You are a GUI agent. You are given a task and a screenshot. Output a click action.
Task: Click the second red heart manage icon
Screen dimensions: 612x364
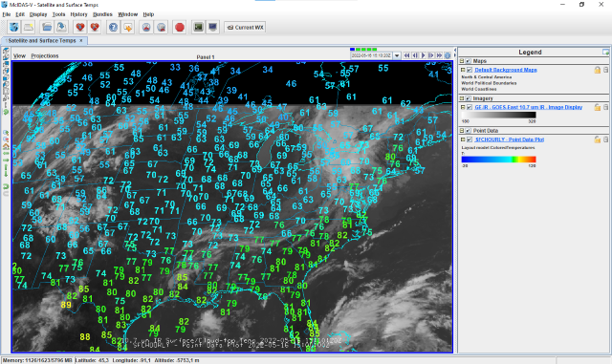point(95,28)
